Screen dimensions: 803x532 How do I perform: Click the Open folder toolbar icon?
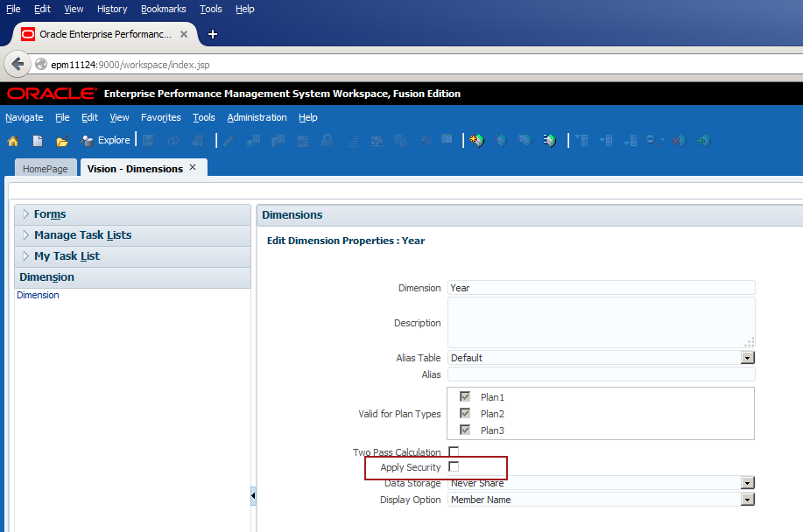pyautogui.click(x=62, y=141)
